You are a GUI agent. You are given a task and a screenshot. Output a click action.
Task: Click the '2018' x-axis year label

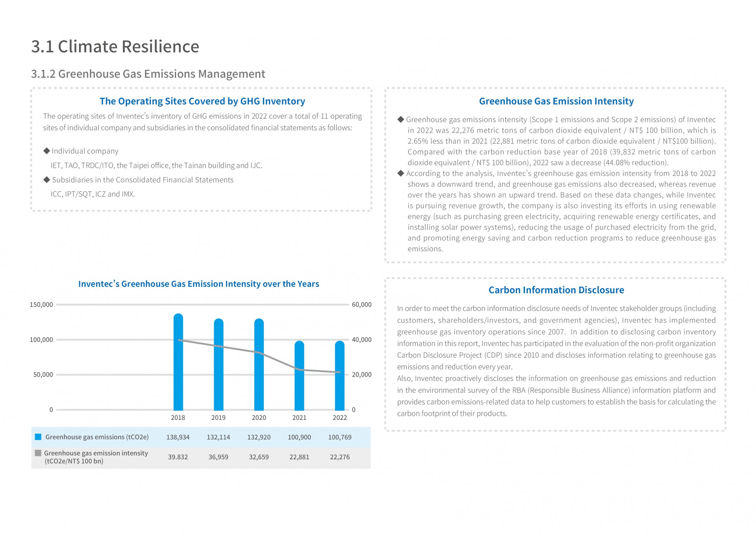pos(178,418)
